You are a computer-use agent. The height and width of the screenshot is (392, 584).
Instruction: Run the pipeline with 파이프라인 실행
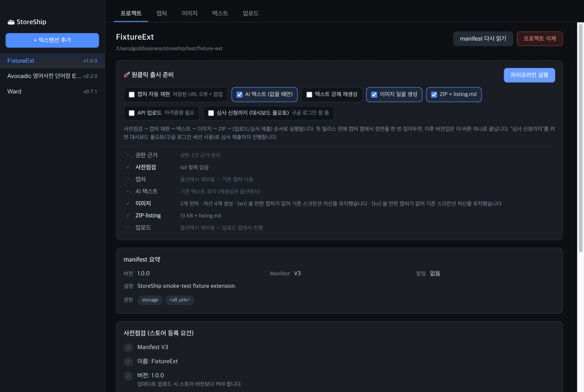(529, 75)
